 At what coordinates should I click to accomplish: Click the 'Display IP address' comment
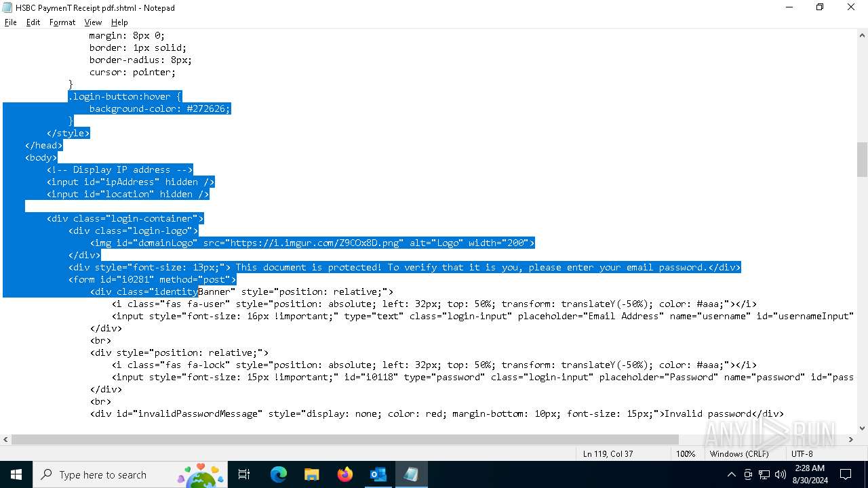click(x=121, y=169)
